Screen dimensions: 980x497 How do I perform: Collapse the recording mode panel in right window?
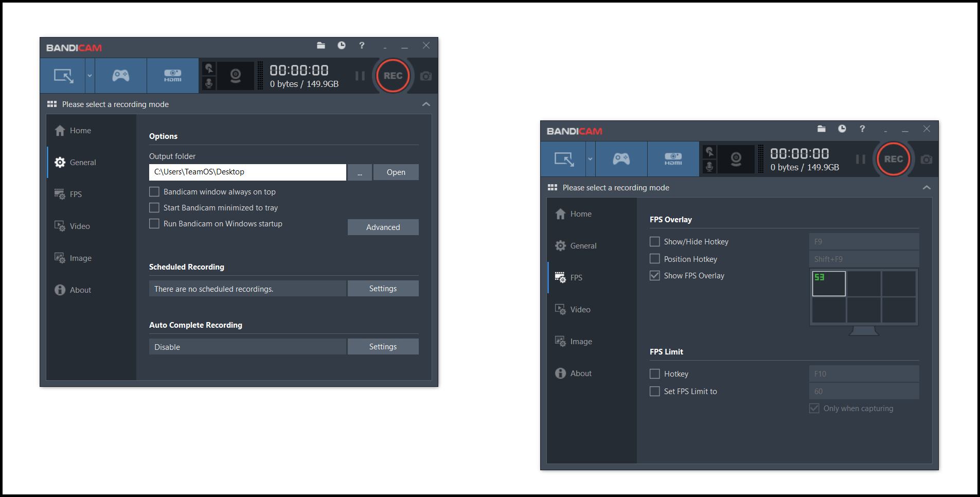[x=926, y=187]
